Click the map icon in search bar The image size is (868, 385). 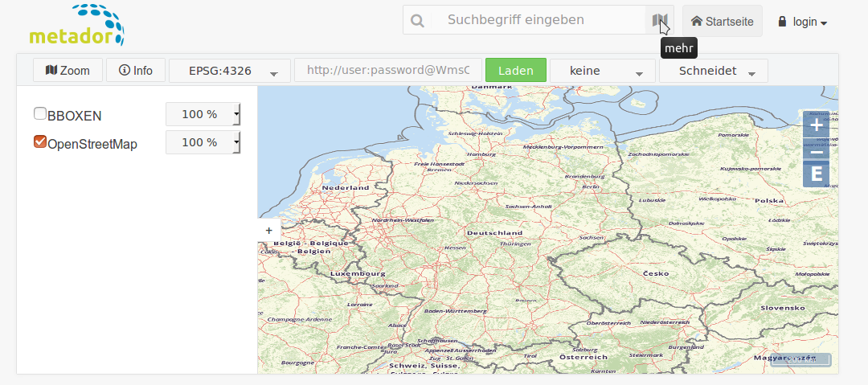659,21
